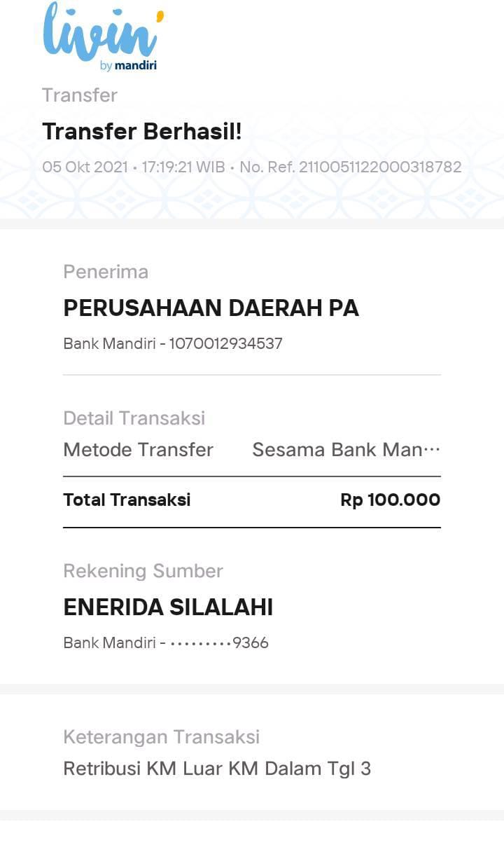Screen dimensions: 504x852
Task: Select recipient account number 1070012934537
Action: tap(226, 344)
